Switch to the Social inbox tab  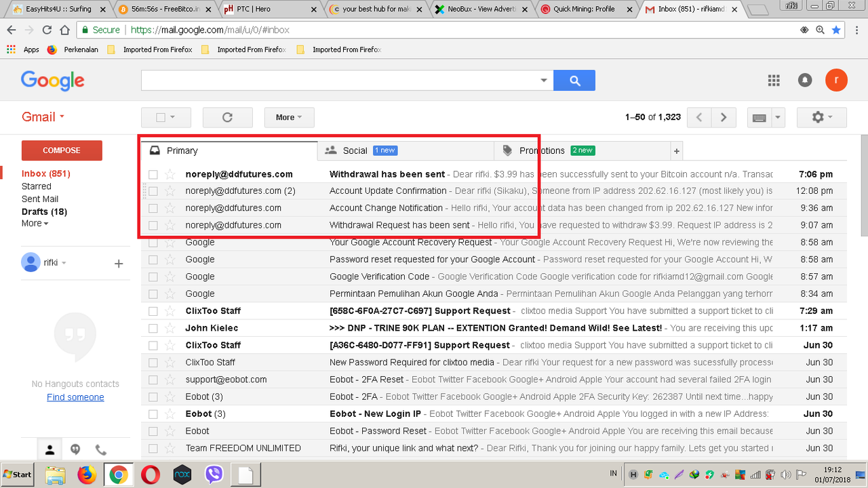click(406, 150)
